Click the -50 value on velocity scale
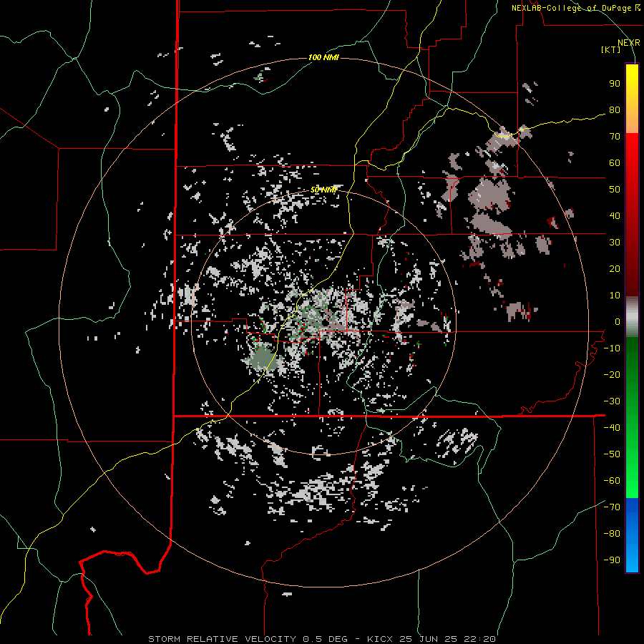The image size is (644, 644). coord(612,454)
